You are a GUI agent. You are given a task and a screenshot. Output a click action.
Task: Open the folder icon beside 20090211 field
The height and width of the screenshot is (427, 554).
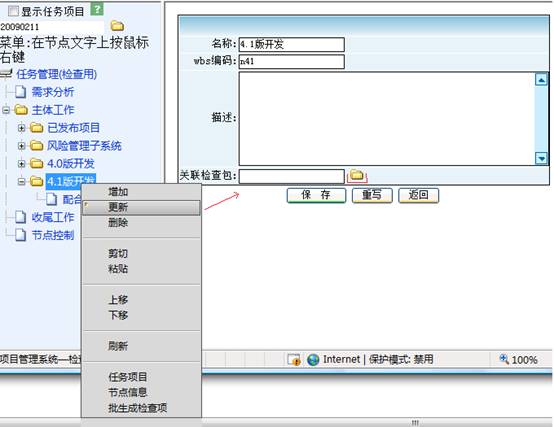point(117,26)
